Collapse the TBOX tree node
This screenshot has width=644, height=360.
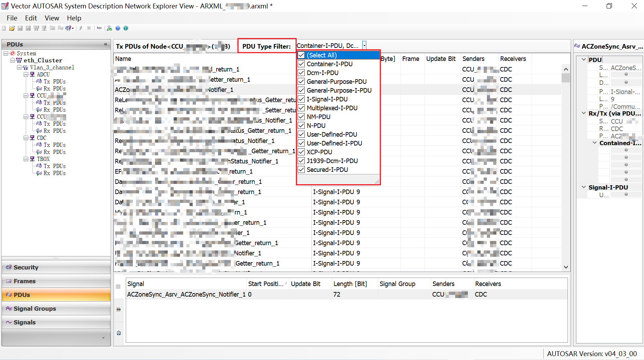[x=26, y=159]
